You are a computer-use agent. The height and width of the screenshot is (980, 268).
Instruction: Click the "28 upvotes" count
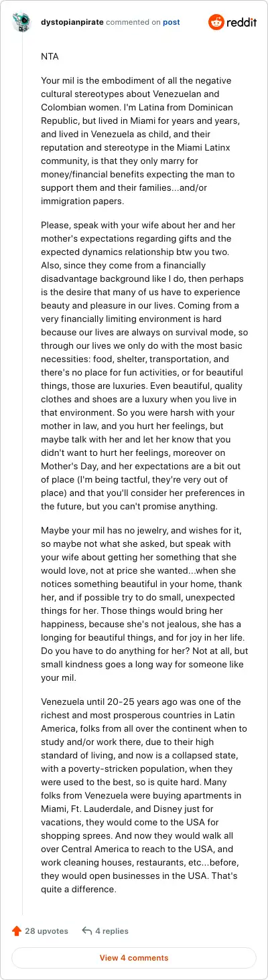[47, 930]
